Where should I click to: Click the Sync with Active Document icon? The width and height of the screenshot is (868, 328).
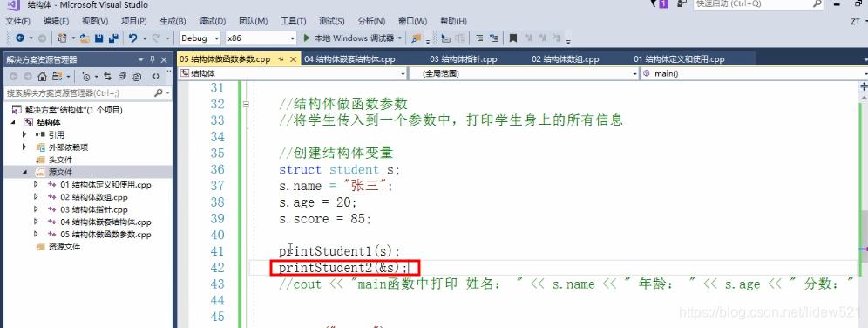tap(107, 77)
